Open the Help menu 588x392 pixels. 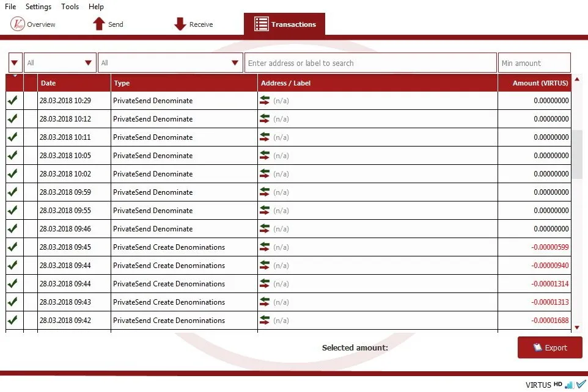click(x=96, y=6)
